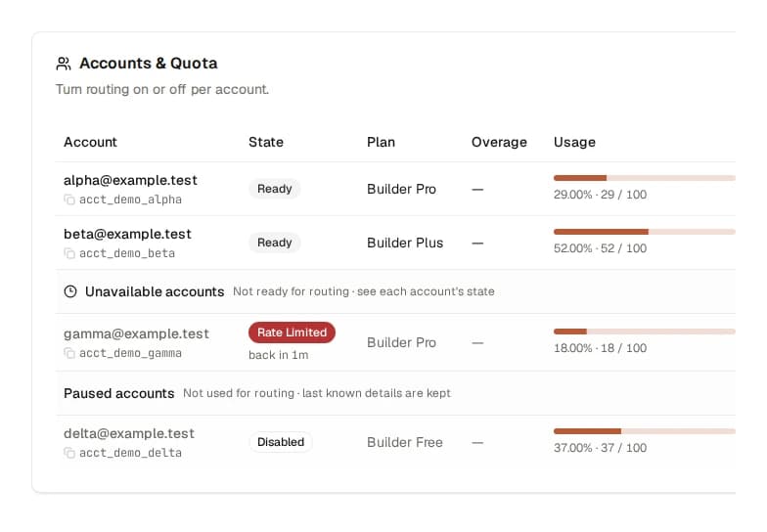Open the gamma@example.test account row
Screen dimensions: 767x532
[395, 342]
